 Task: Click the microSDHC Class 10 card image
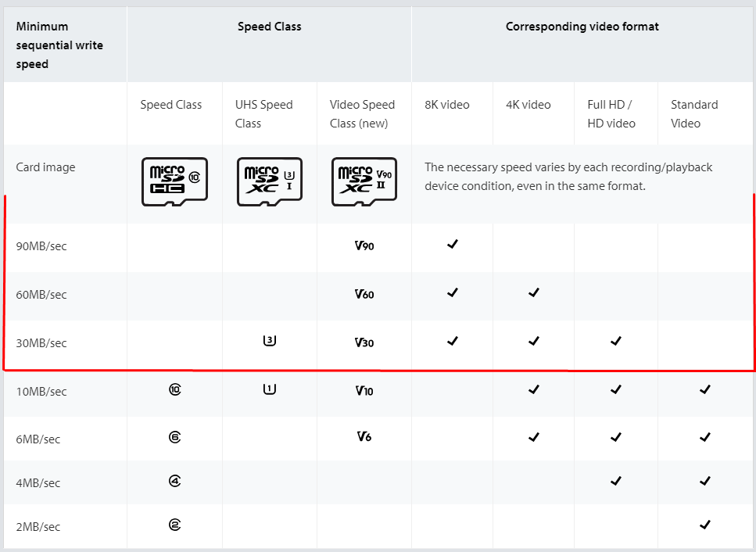(x=174, y=181)
